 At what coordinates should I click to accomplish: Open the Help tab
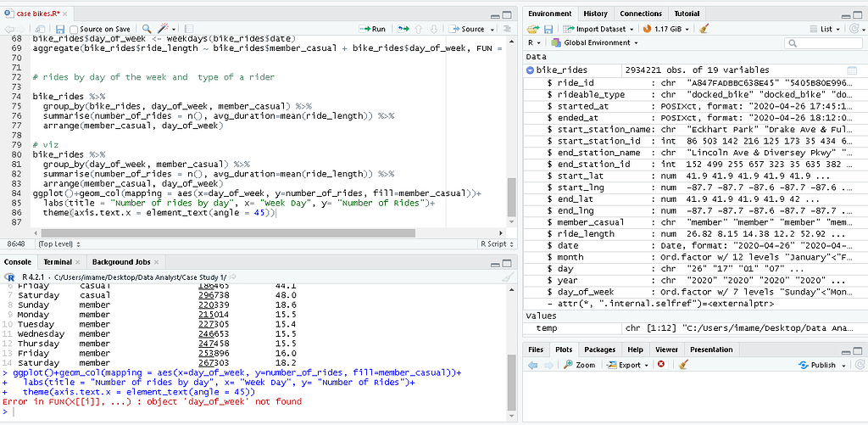point(635,350)
